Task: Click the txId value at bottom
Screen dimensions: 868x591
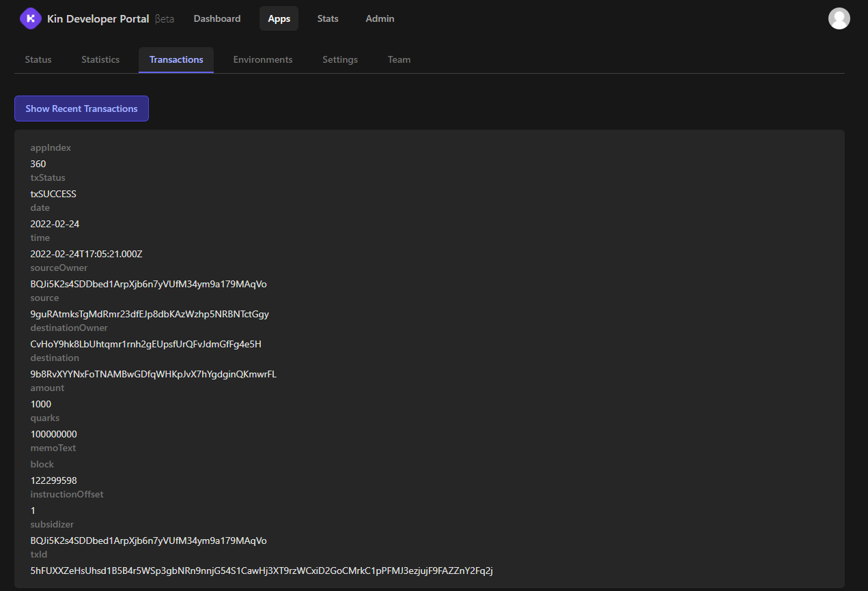Action: (x=262, y=570)
